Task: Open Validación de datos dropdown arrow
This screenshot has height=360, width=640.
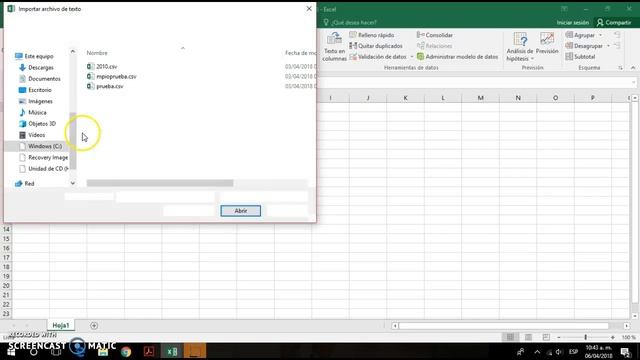Action: pos(411,57)
